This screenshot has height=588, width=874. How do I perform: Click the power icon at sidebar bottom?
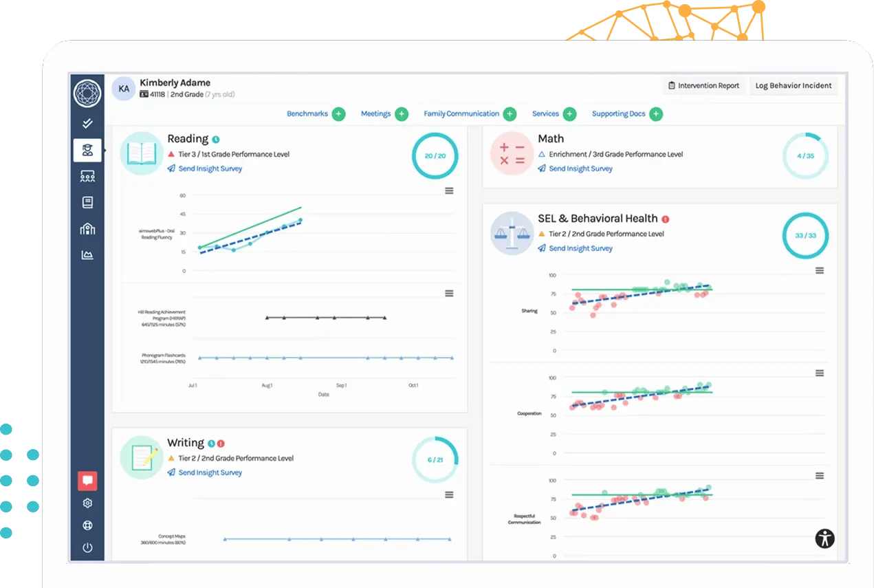87,547
